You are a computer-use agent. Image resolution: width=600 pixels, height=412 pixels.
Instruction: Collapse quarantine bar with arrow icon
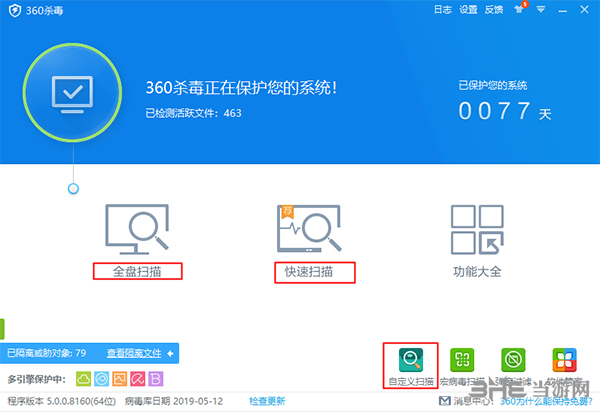(171, 353)
